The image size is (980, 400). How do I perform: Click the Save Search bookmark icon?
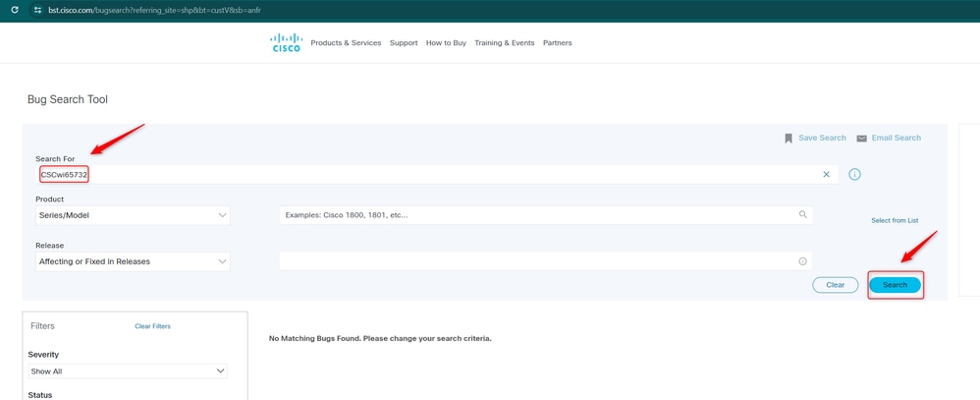(x=789, y=139)
